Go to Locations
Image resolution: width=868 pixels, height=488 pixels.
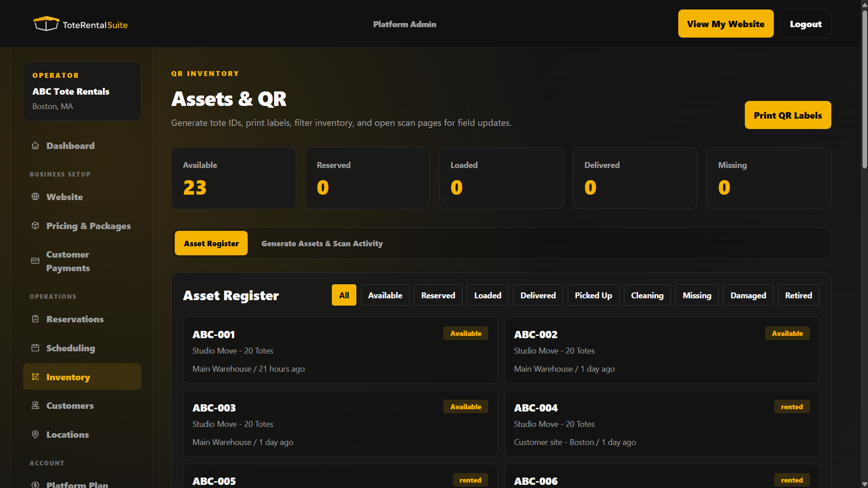(x=82, y=435)
